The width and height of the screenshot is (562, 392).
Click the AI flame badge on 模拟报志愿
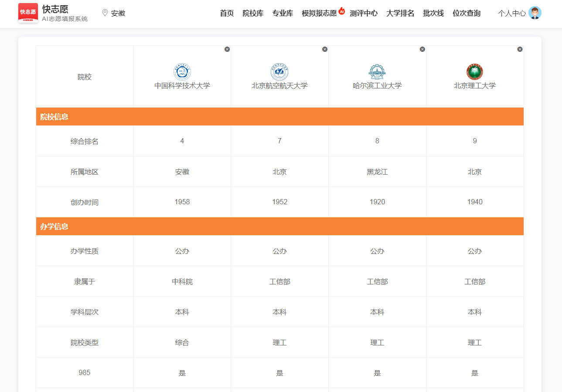tap(342, 11)
